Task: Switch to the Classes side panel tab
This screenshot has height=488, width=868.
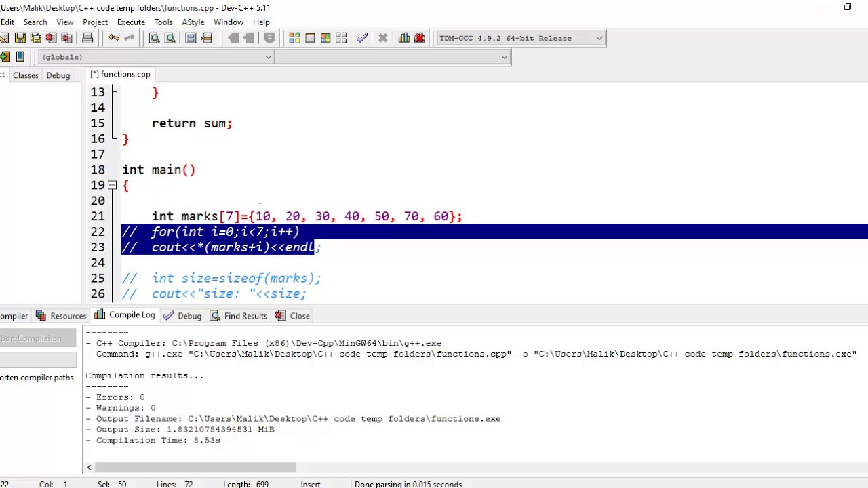Action: (x=26, y=75)
